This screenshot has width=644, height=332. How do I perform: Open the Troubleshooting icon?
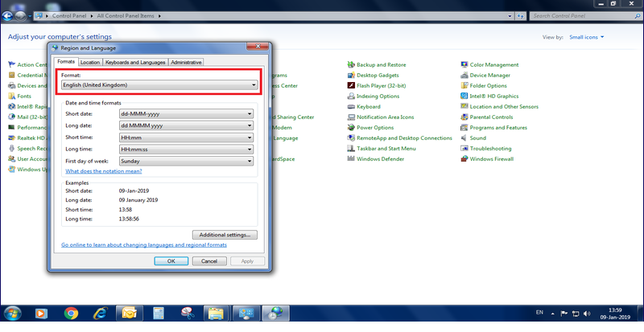[x=464, y=149]
